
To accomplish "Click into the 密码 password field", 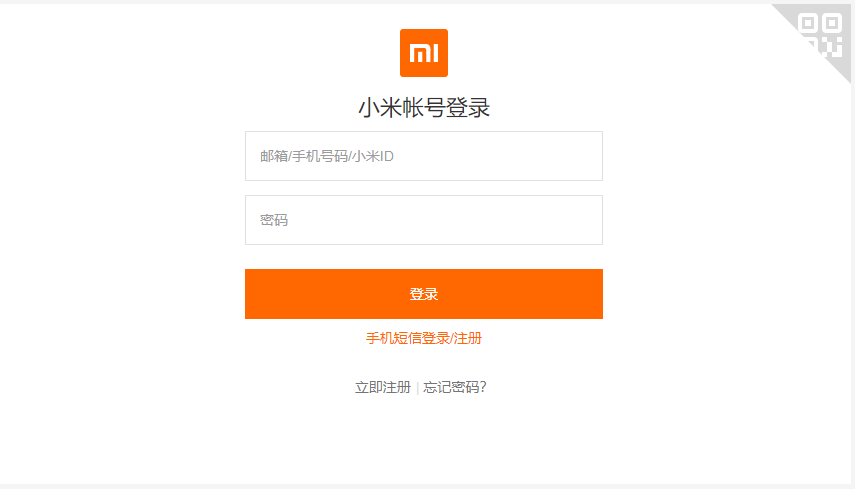I will pos(423,220).
